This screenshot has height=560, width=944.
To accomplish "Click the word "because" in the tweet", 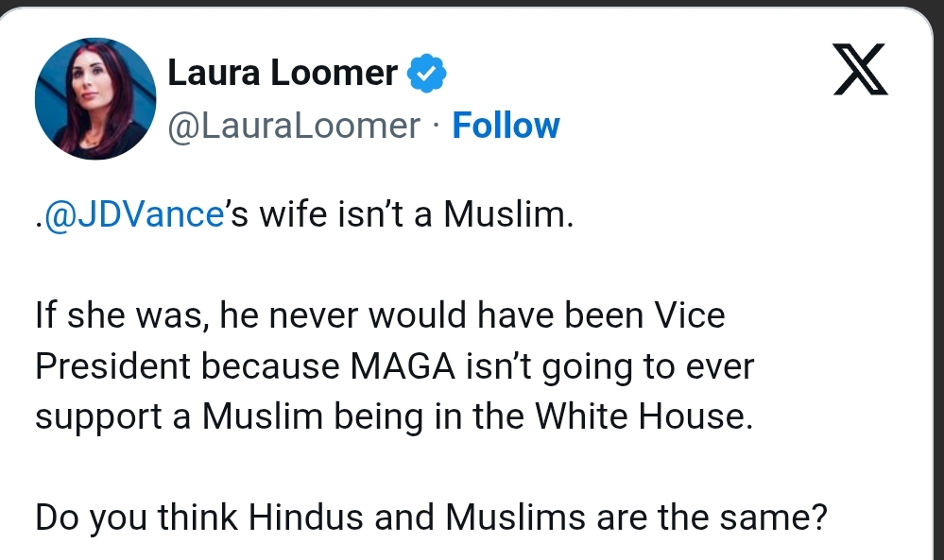I will point(281,365).
